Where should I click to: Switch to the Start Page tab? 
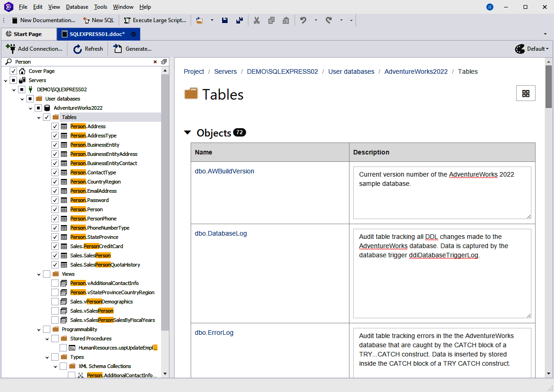tap(29, 34)
